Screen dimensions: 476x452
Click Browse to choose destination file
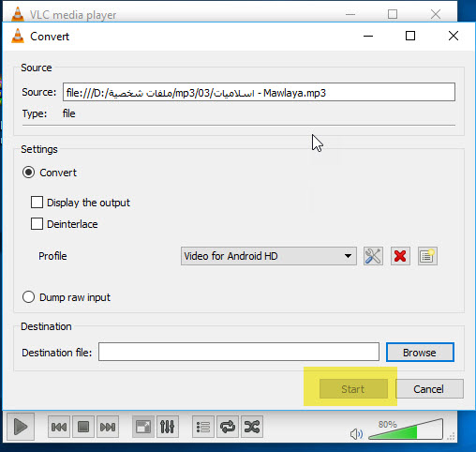[420, 353]
